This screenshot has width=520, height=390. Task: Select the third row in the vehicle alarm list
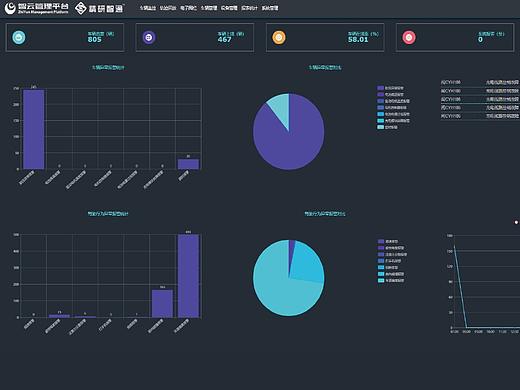tap(480, 99)
